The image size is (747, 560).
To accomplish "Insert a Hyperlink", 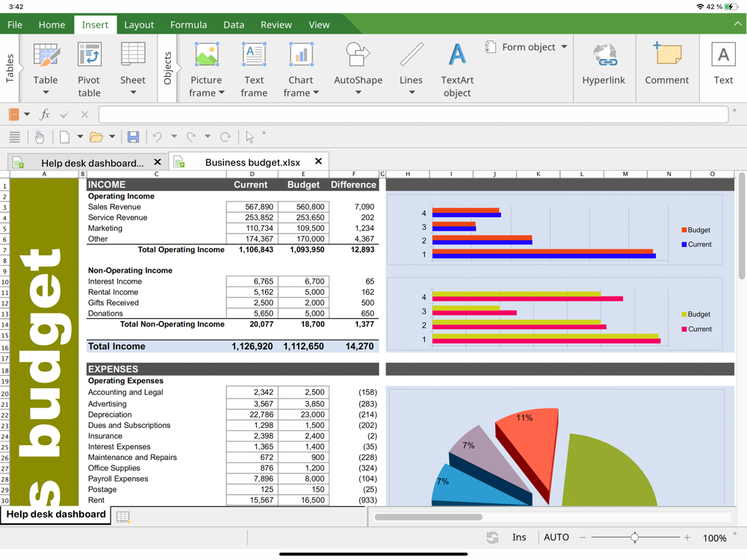I will [x=604, y=63].
